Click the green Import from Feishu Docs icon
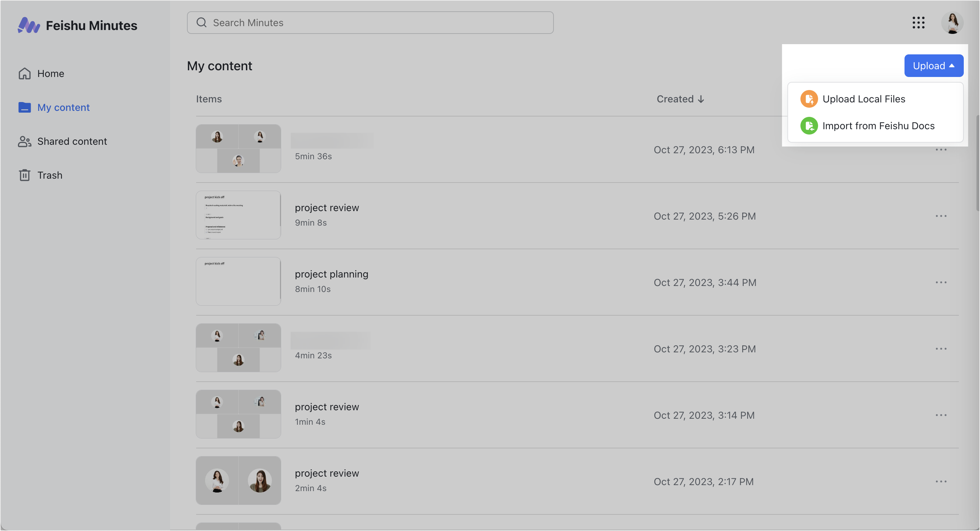The image size is (980, 531). [809, 126]
